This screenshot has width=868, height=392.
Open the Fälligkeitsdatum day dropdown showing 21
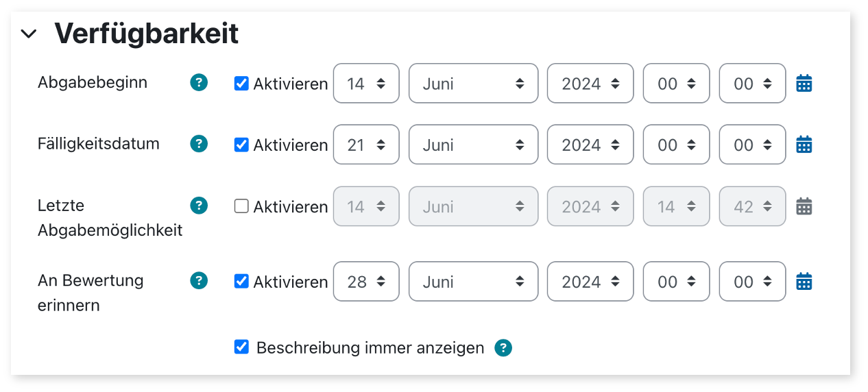click(366, 145)
